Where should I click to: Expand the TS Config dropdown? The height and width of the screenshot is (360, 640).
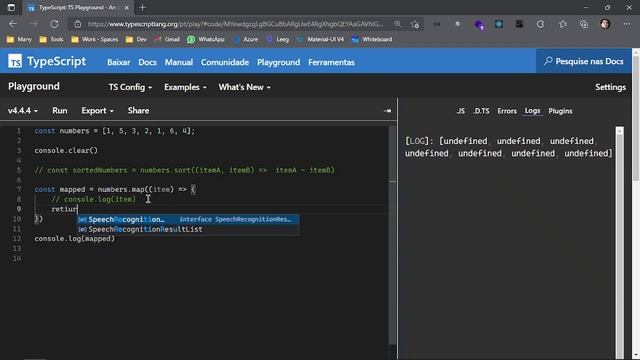[x=130, y=87]
